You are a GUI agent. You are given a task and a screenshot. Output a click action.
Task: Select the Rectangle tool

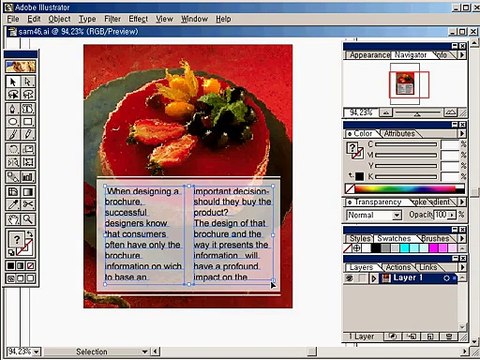(x=28, y=121)
